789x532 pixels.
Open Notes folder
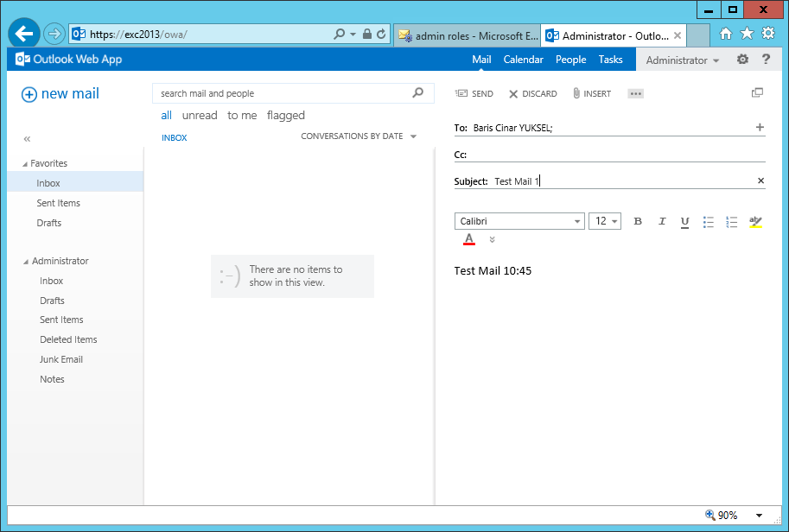pos(52,379)
